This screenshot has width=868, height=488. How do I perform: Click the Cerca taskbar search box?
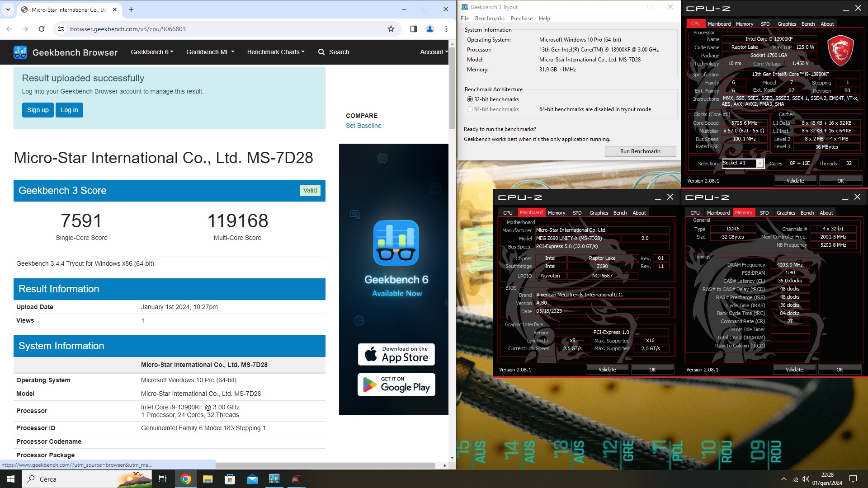coord(87,479)
